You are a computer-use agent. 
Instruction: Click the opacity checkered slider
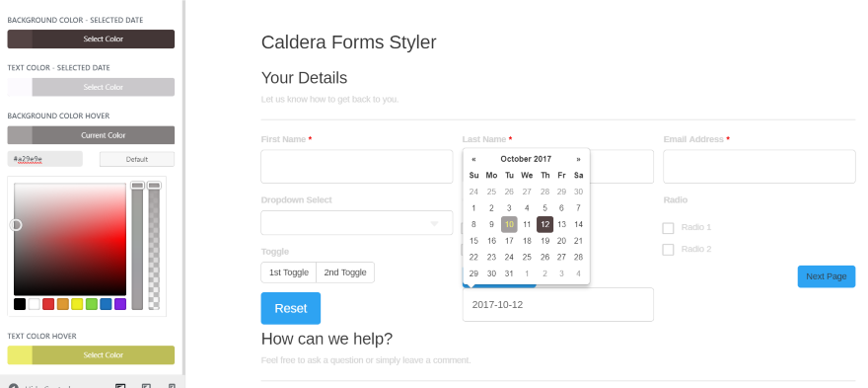(x=154, y=246)
